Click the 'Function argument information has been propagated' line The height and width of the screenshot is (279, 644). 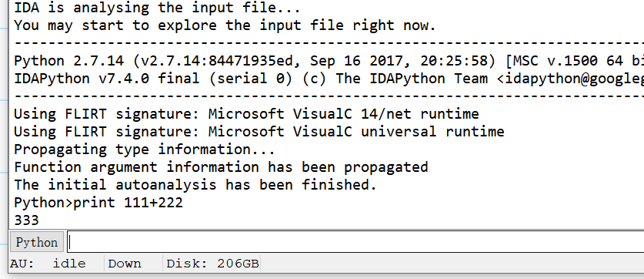point(221,167)
